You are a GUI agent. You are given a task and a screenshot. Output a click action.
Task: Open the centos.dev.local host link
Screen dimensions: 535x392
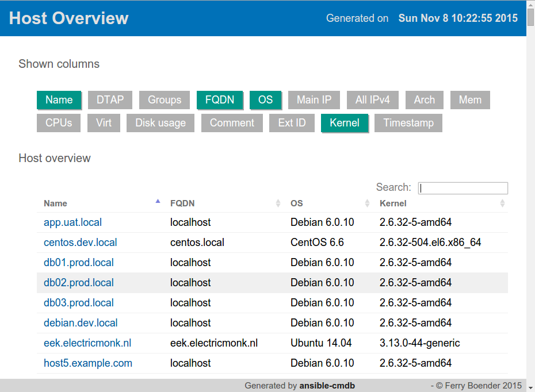[80, 243]
